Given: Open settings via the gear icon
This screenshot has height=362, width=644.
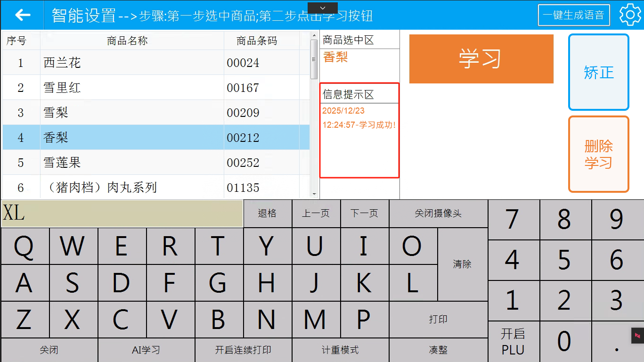Looking at the screenshot, I should click(x=629, y=15).
